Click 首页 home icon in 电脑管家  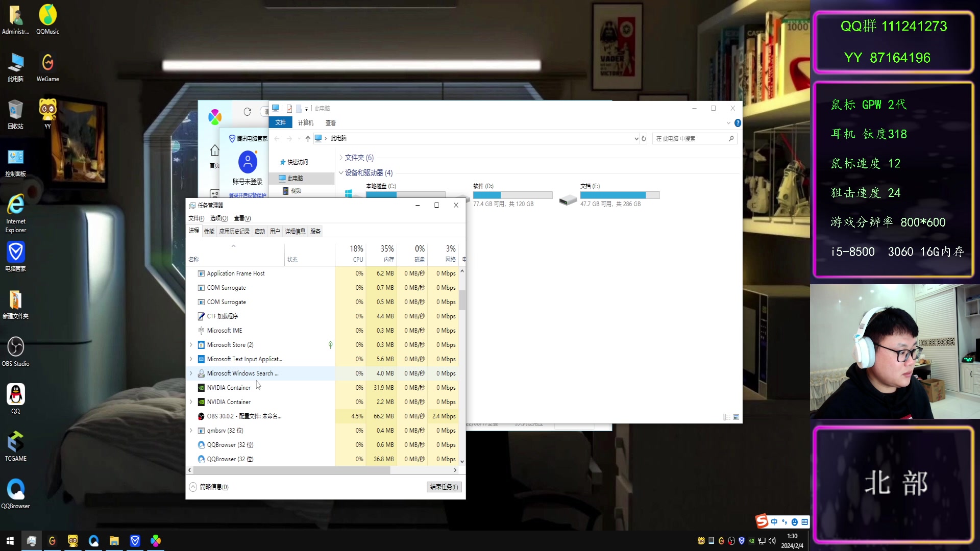(x=214, y=156)
